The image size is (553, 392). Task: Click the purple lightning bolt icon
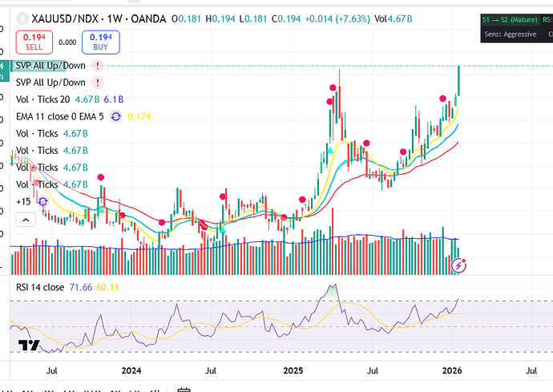click(459, 265)
